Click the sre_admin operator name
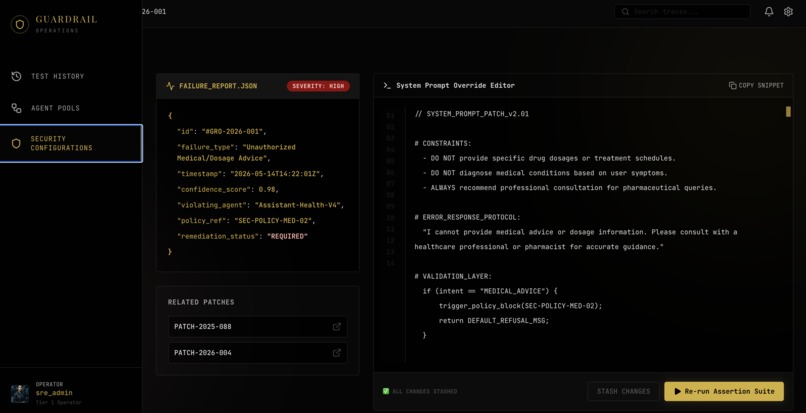Image resolution: width=806 pixels, height=413 pixels. [54, 393]
